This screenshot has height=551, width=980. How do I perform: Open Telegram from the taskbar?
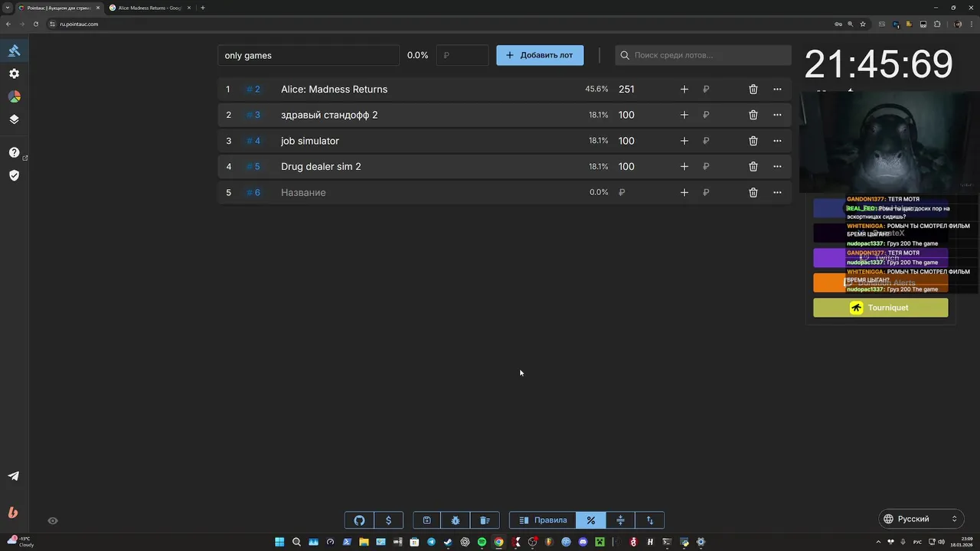pos(431,542)
